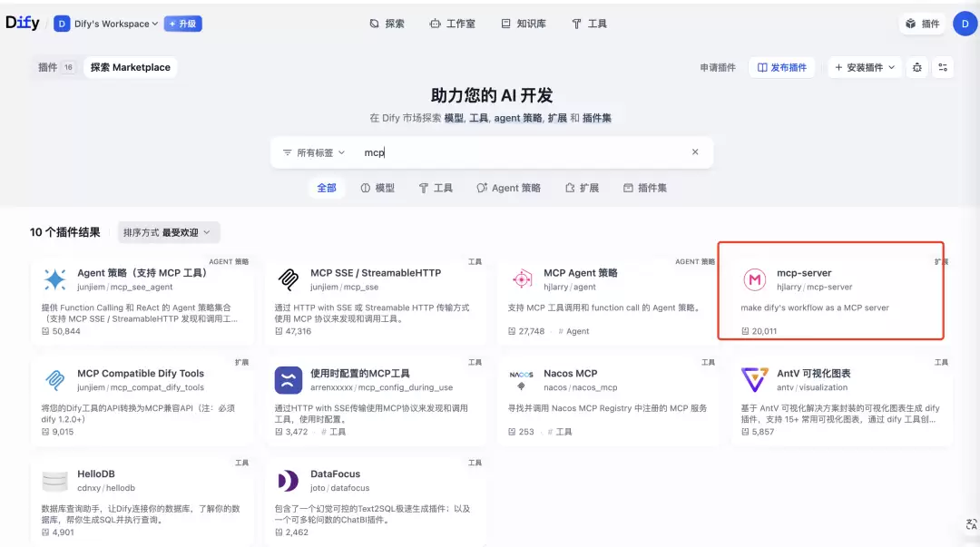Click the 使用时配置的MCP工具 blue icon
This screenshot has width=980, height=547.
coord(289,379)
